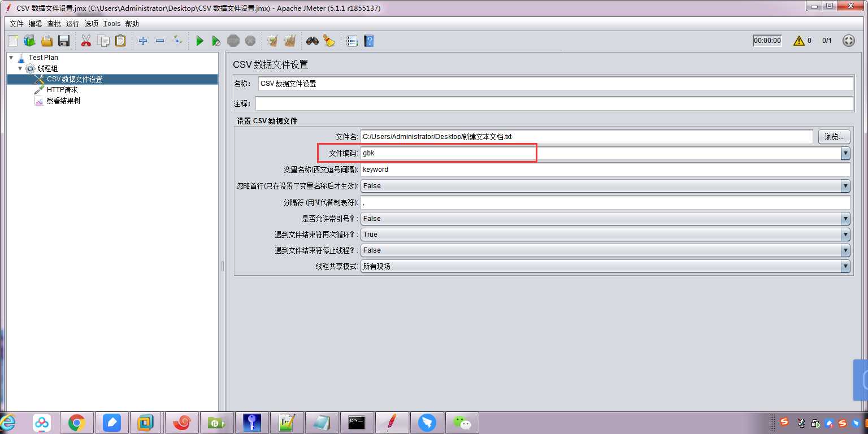Clear results with single broom icon
Viewport: 868px width, 434px height.
[x=272, y=41]
